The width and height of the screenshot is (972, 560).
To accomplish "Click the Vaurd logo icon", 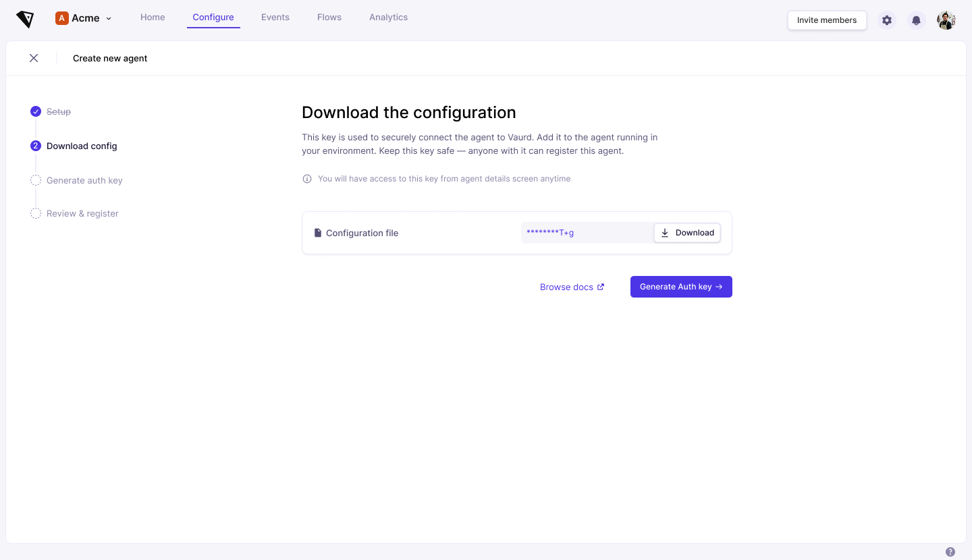I will point(25,20).
